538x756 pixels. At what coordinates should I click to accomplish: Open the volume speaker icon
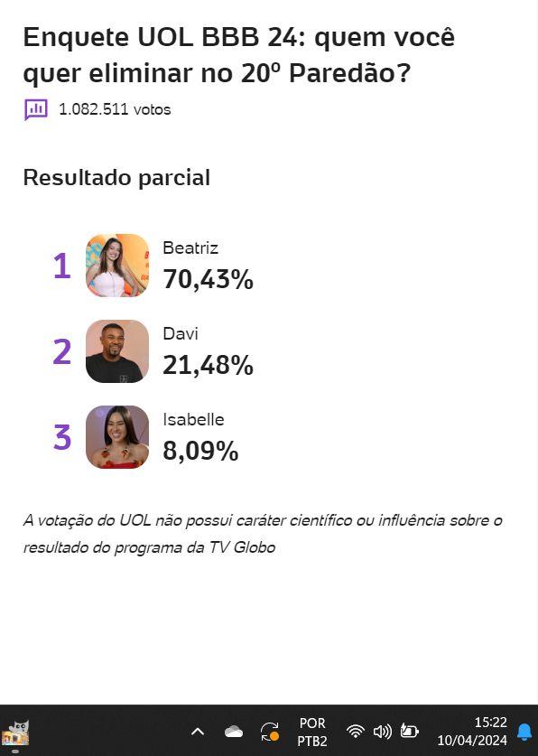click(383, 732)
